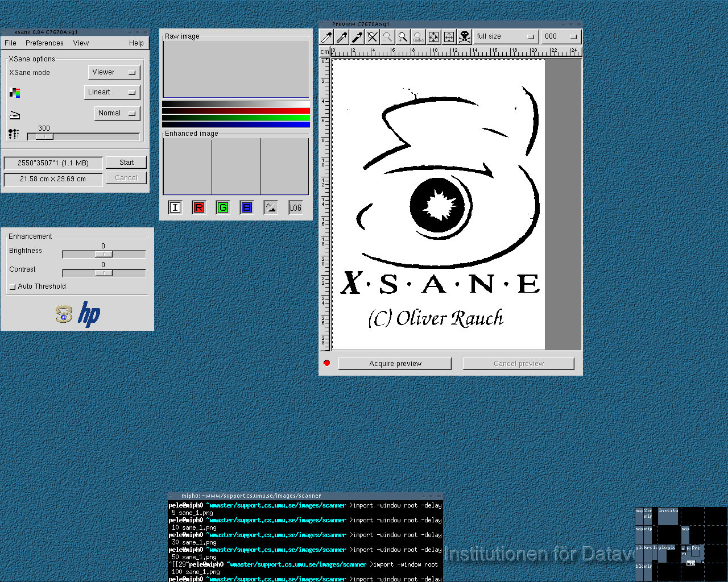Click the virtual desktop pager
This screenshot has height=582, width=728.
(681, 544)
